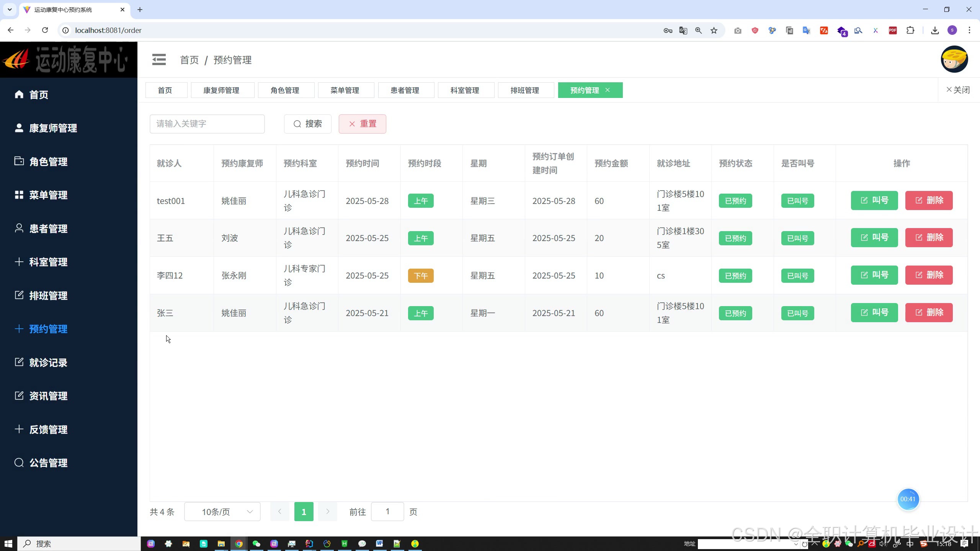The width and height of the screenshot is (980, 551).
Task: Open 就诊记录 in the sidebar
Action: point(48,362)
